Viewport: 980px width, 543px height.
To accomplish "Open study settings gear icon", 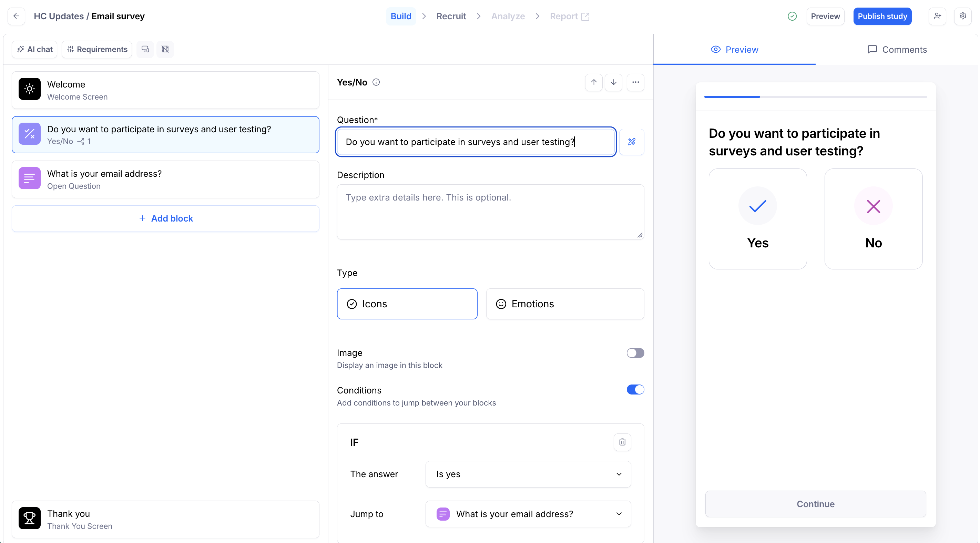I will (x=962, y=16).
